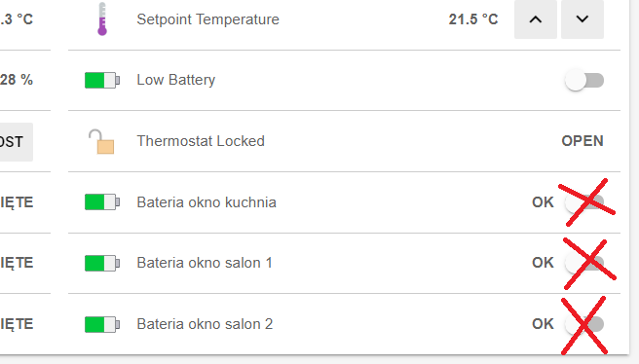
Task: Click the Setpoint Temperature label
Action: 207,19
